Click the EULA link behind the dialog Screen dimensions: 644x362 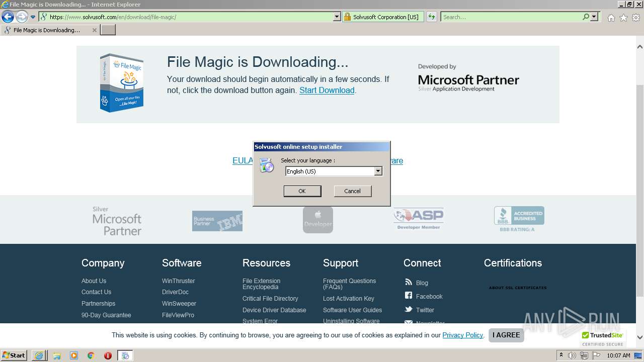coord(243,161)
